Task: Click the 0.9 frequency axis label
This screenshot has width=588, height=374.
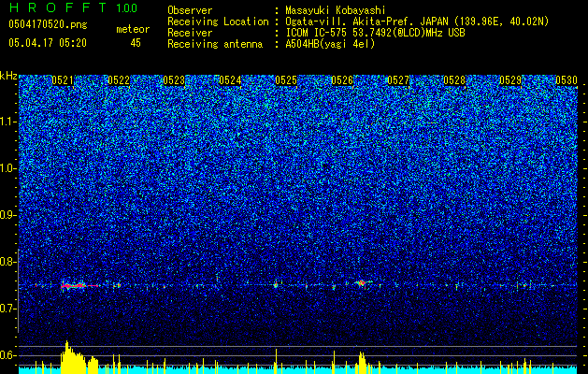Action: click(x=8, y=215)
